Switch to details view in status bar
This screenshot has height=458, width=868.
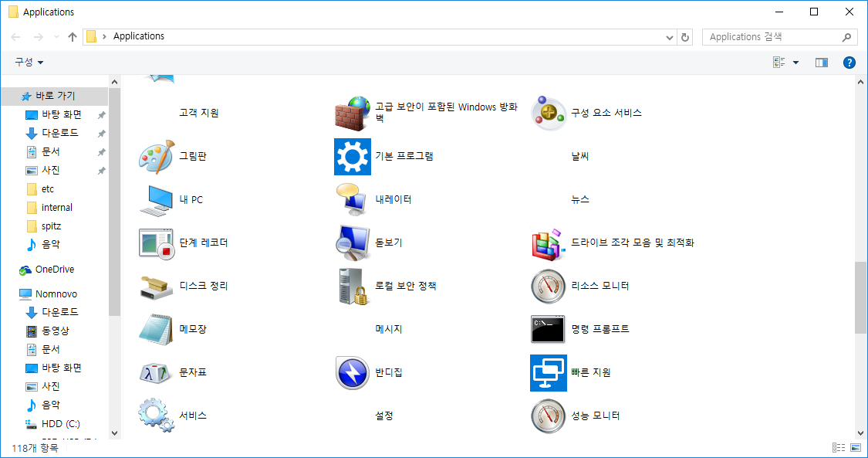(x=838, y=448)
